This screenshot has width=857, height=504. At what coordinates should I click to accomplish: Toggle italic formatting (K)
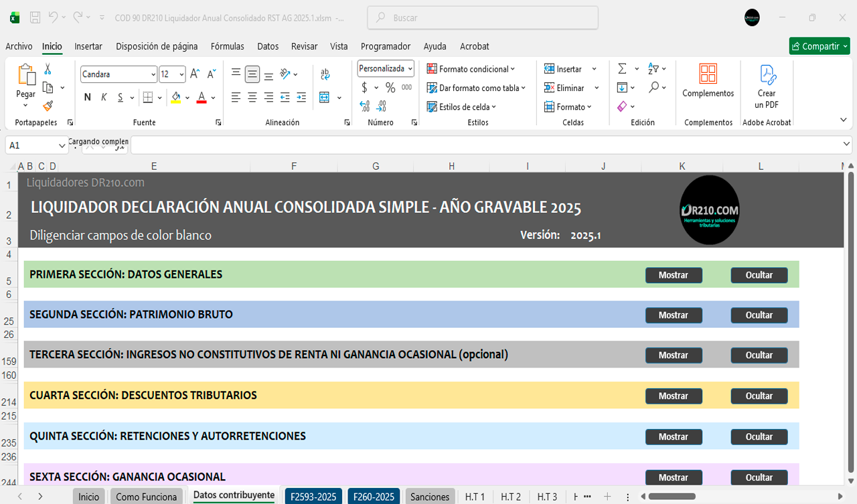coord(104,98)
